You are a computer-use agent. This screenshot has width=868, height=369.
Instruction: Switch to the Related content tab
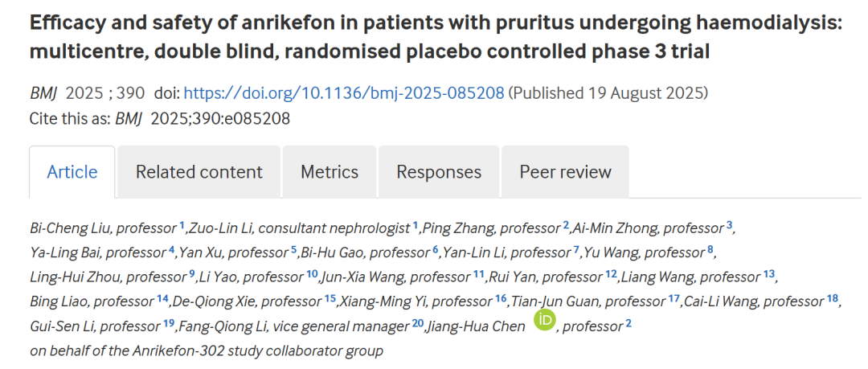(199, 172)
